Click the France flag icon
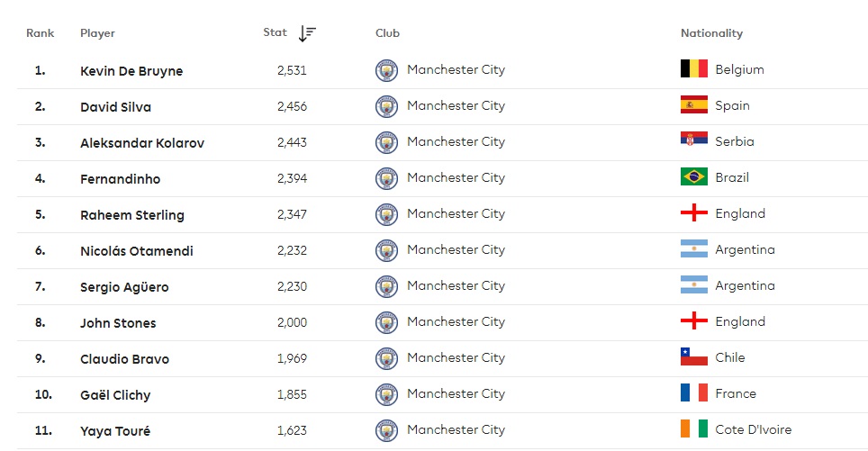Image resolution: width=868 pixels, height=451 pixels. click(693, 393)
